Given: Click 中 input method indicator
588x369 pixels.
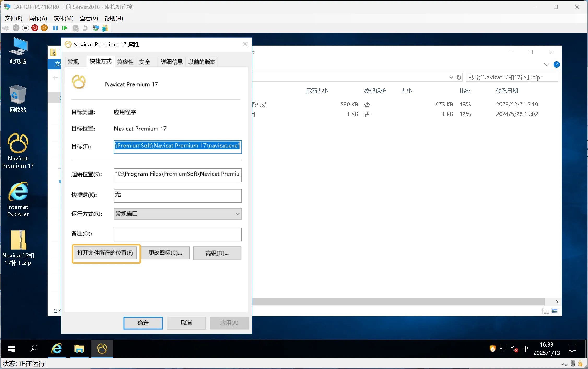Looking at the screenshot, I should coord(525,349).
